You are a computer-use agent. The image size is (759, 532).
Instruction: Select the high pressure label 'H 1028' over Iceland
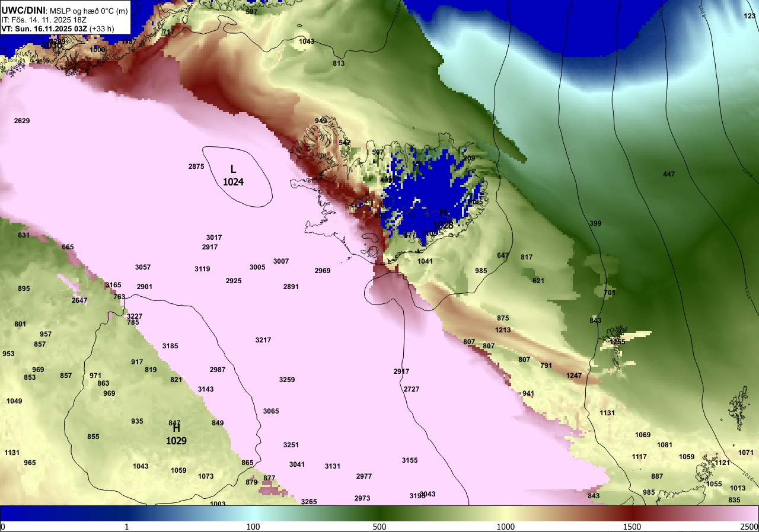pos(443,219)
